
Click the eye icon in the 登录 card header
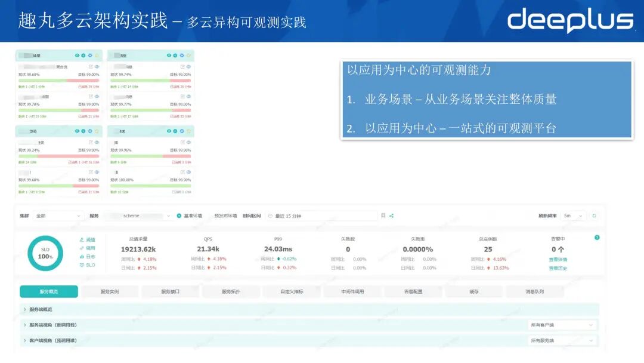pos(77,131)
